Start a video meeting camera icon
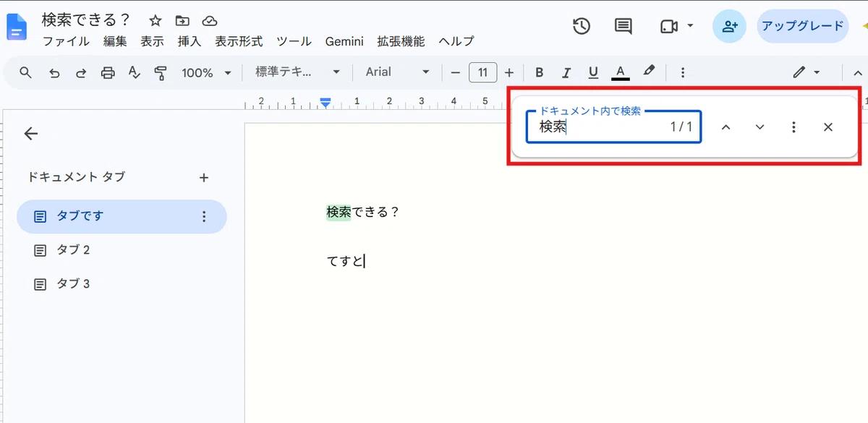 click(x=669, y=27)
